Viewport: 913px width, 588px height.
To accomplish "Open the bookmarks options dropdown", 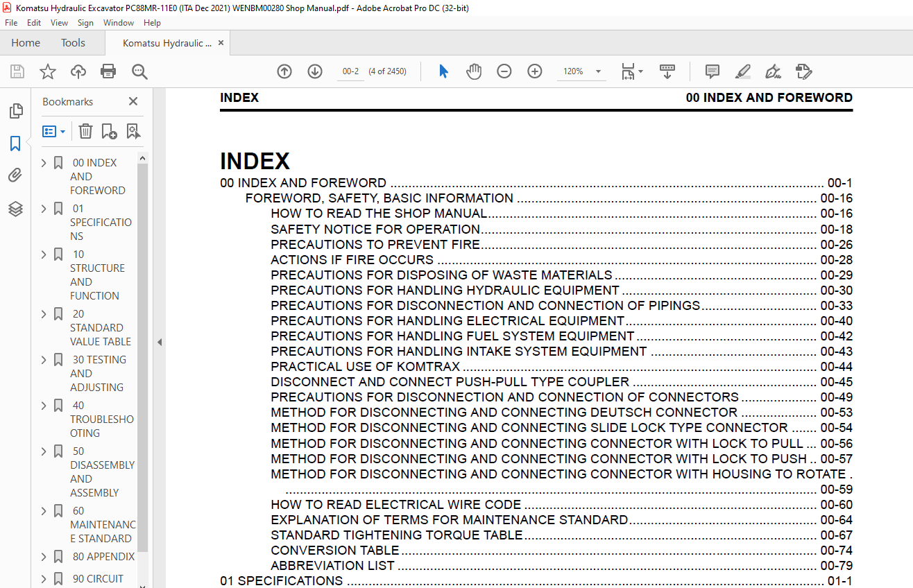I will pyautogui.click(x=53, y=131).
